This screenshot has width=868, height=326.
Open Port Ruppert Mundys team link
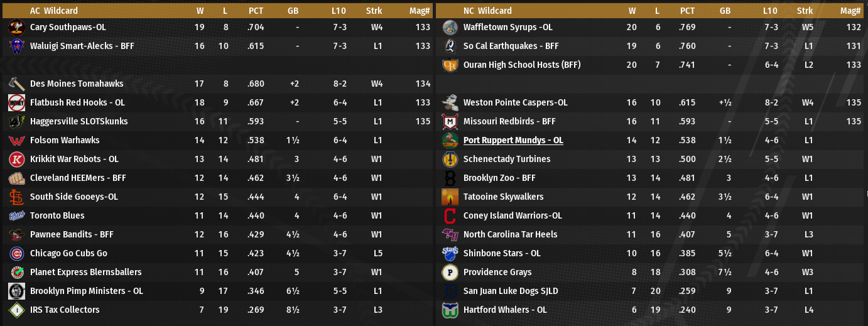pyautogui.click(x=513, y=140)
